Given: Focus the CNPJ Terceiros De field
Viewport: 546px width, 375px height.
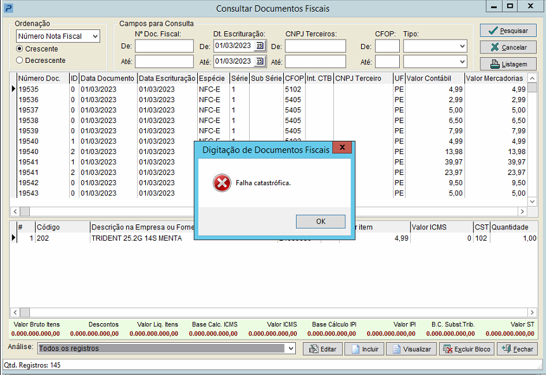Looking at the screenshot, I should pos(315,46).
